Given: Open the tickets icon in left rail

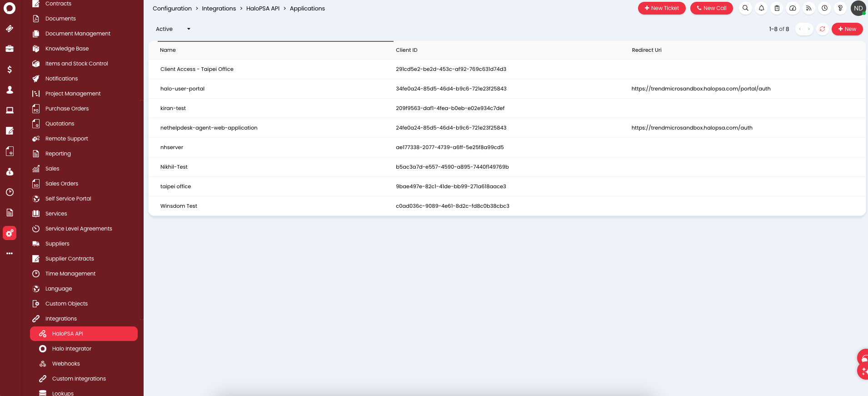Looking at the screenshot, I should pos(10,29).
